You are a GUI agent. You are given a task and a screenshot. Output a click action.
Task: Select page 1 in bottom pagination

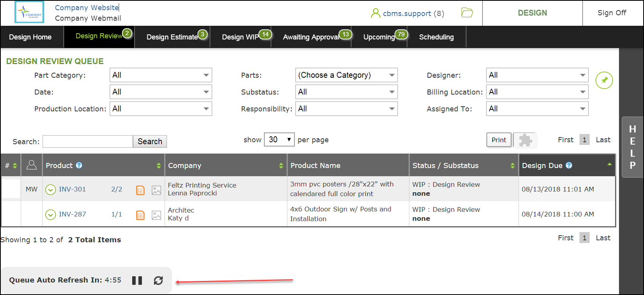tap(585, 238)
